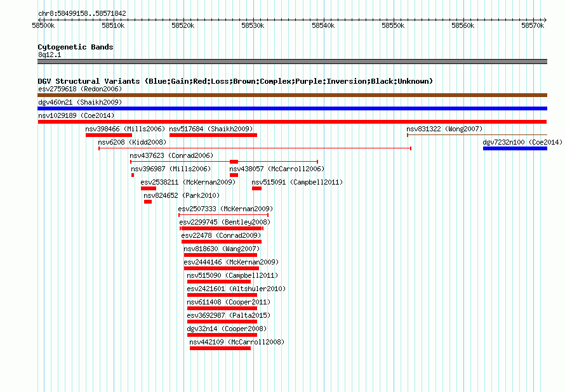Click the nsv438057 (McCarroll2006) red block

click(234, 175)
